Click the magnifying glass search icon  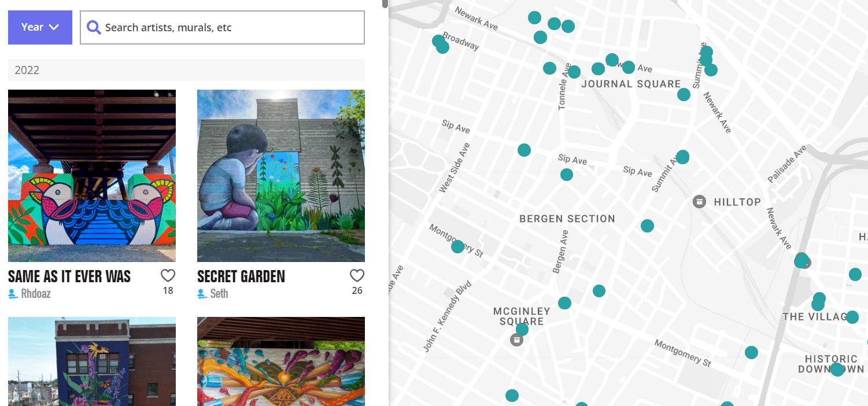pos(94,27)
